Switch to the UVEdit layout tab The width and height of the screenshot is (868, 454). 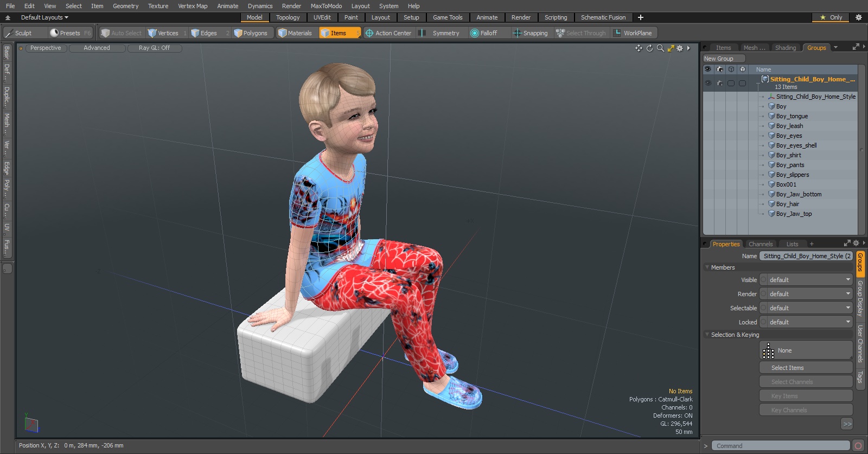(x=322, y=17)
